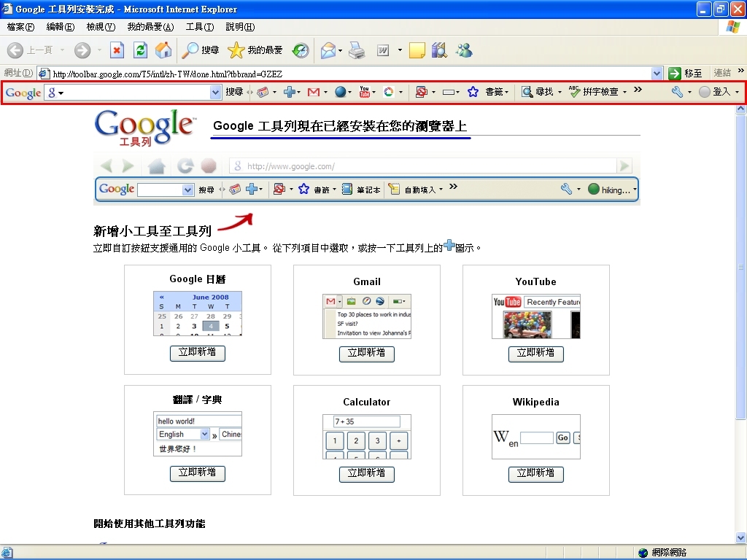Viewport: 747px width, 560px height.
Task: Open the wrench settings dropdown arrow
Action: 689,93
